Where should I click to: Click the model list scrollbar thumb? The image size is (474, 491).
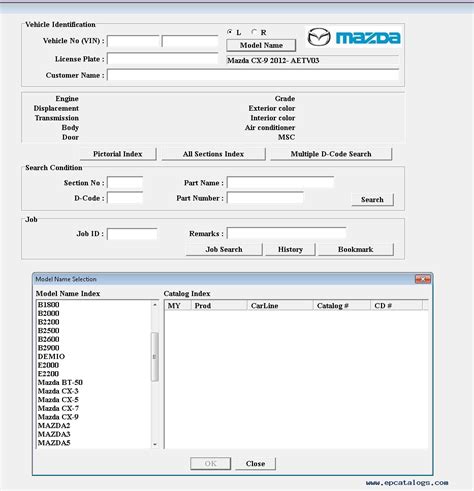tap(155, 357)
